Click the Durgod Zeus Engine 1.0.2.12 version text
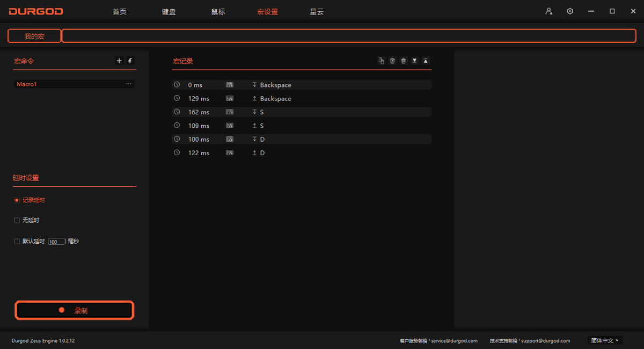This screenshot has height=349, width=644. 43,340
